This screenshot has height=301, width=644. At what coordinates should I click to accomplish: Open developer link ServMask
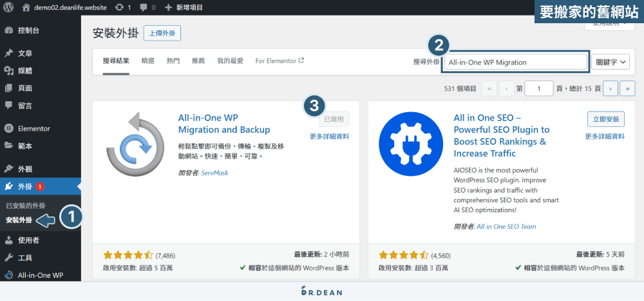tap(214, 173)
